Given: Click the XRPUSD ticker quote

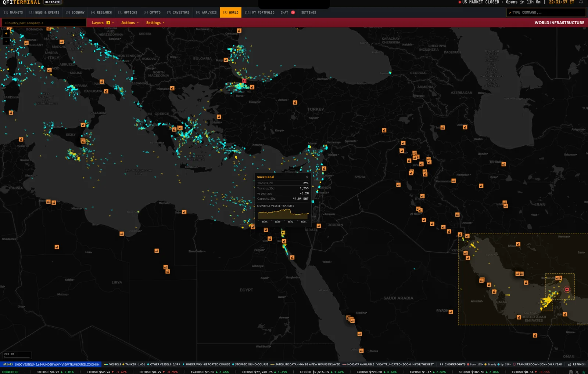Looking at the screenshot, I should tap(427, 372).
